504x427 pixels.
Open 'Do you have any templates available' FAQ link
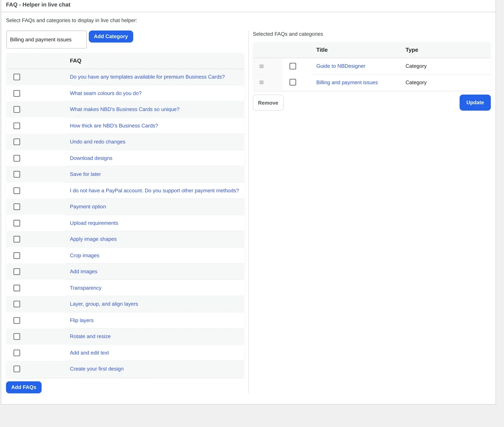(x=147, y=77)
